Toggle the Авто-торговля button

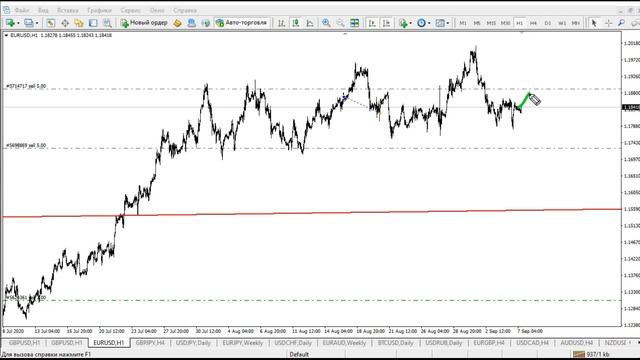tap(241, 23)
